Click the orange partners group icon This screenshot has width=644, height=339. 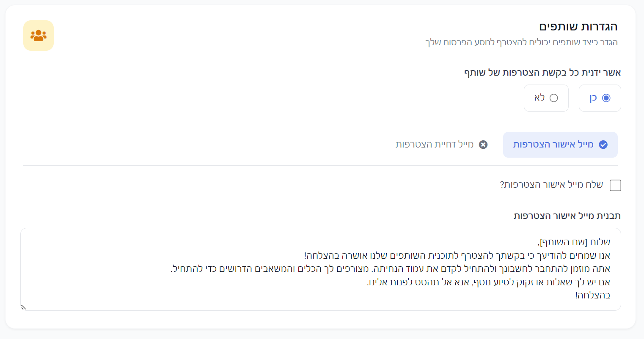pyautogui.click(x=39, y=36)
